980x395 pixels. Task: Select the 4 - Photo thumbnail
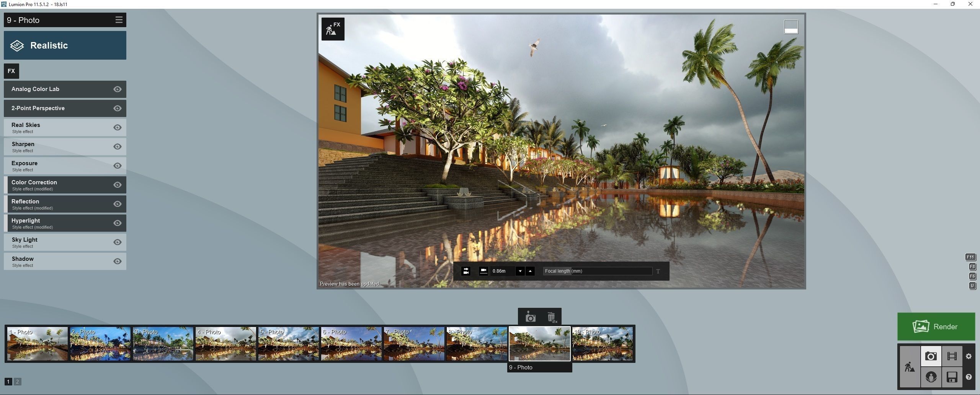(x=226, y=344)
